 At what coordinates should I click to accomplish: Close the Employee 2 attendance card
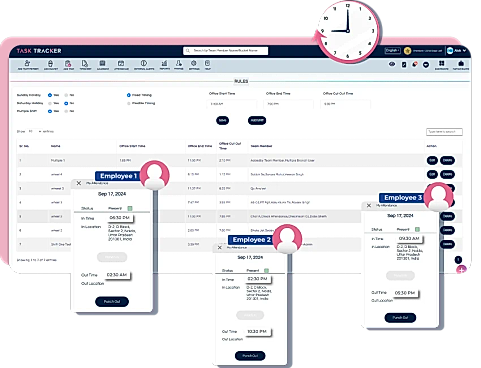point(220,248)
